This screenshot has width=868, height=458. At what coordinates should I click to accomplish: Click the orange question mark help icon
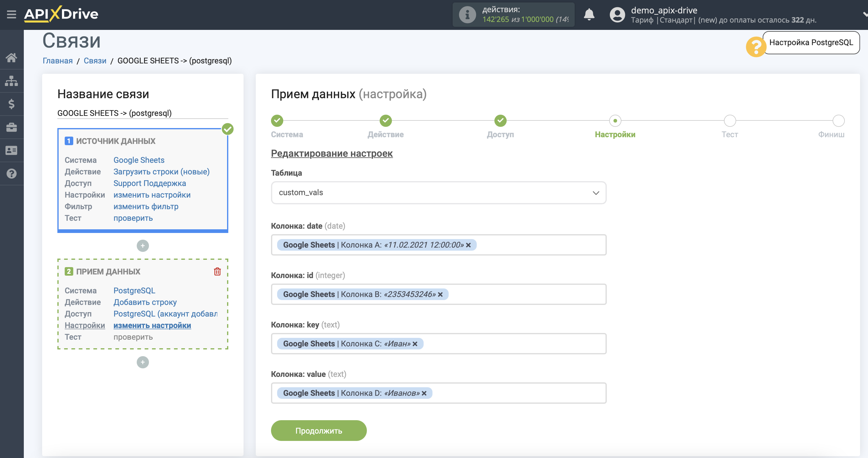point(756,47)
